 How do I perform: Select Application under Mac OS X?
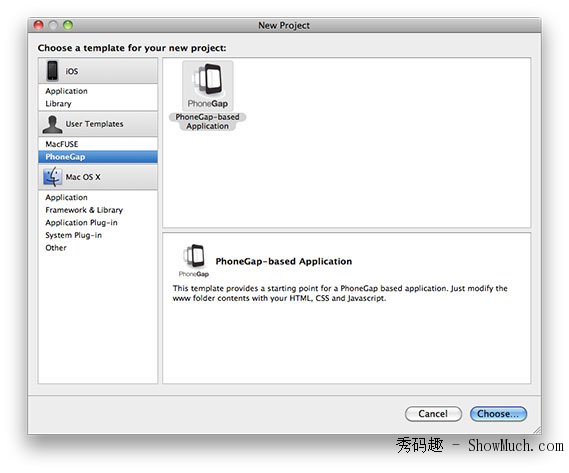click(98, 197)
